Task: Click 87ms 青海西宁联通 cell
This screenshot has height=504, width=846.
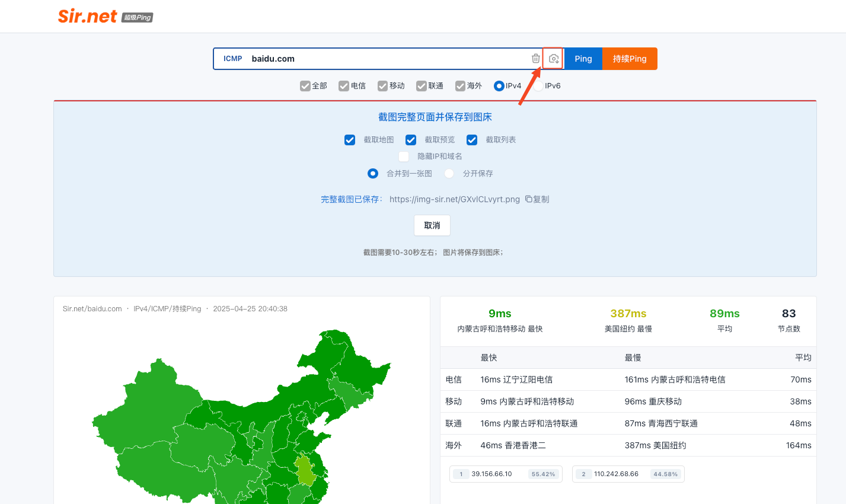Action: (x=661, y=423)
